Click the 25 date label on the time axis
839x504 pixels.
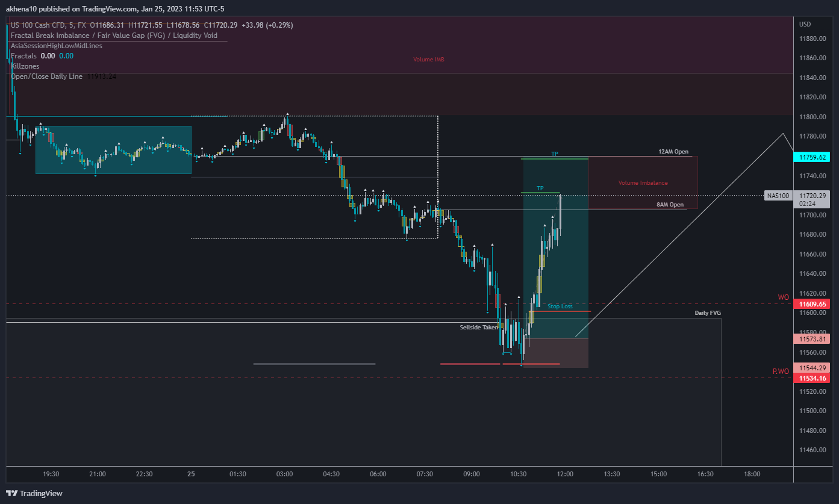[x=192, y=474]
